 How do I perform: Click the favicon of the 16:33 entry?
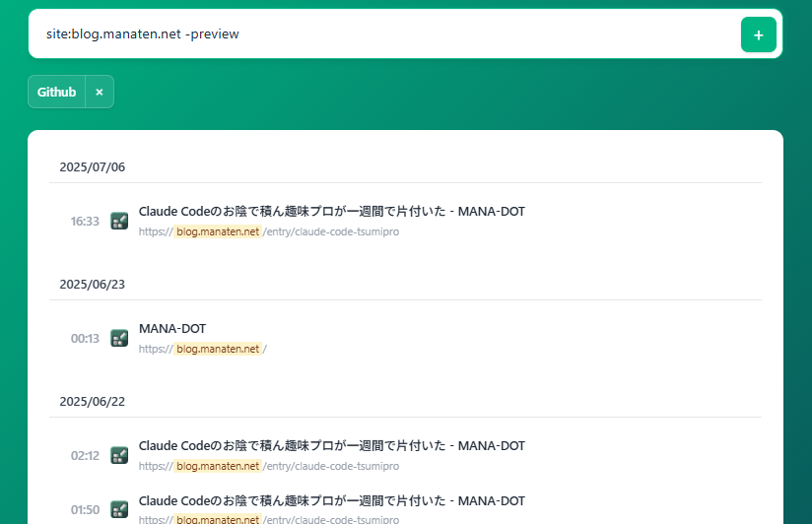[119, 221]
